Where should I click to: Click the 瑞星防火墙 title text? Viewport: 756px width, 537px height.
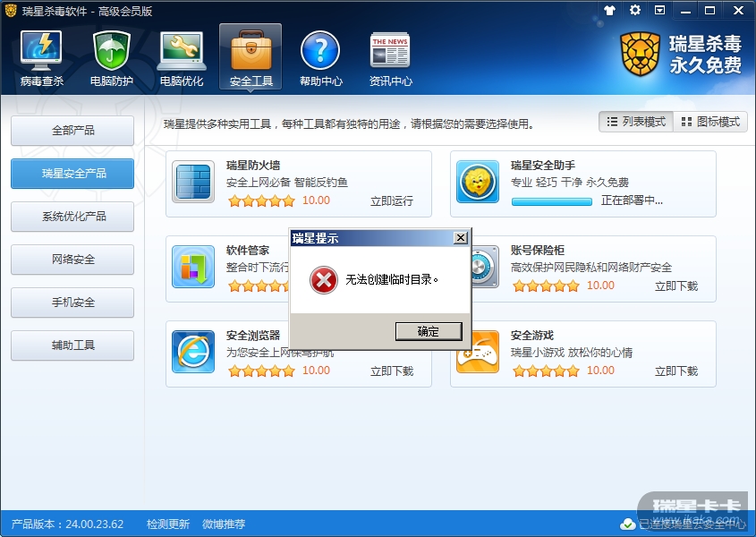tap(253, 166)
